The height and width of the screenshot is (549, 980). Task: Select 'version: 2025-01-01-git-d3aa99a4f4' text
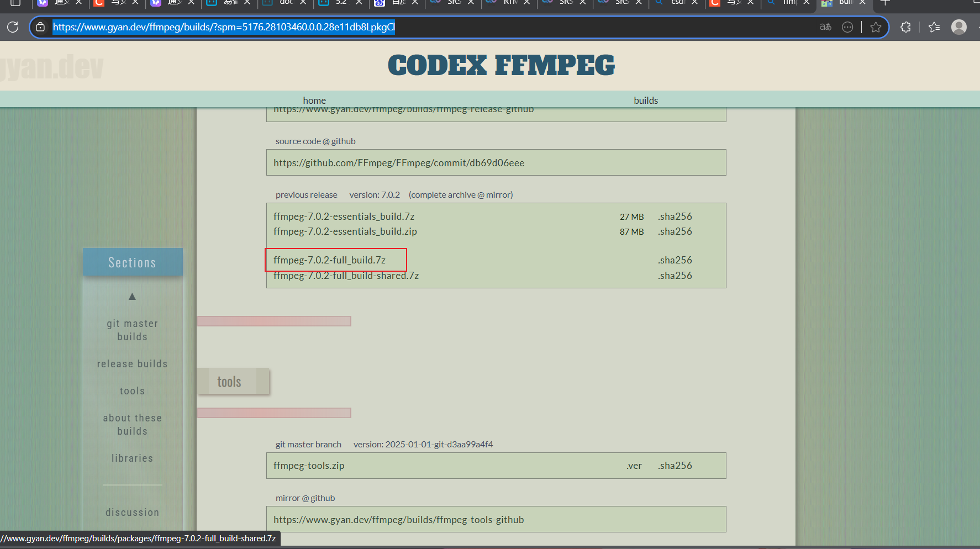pyautogui.click(x=423, y=444)
